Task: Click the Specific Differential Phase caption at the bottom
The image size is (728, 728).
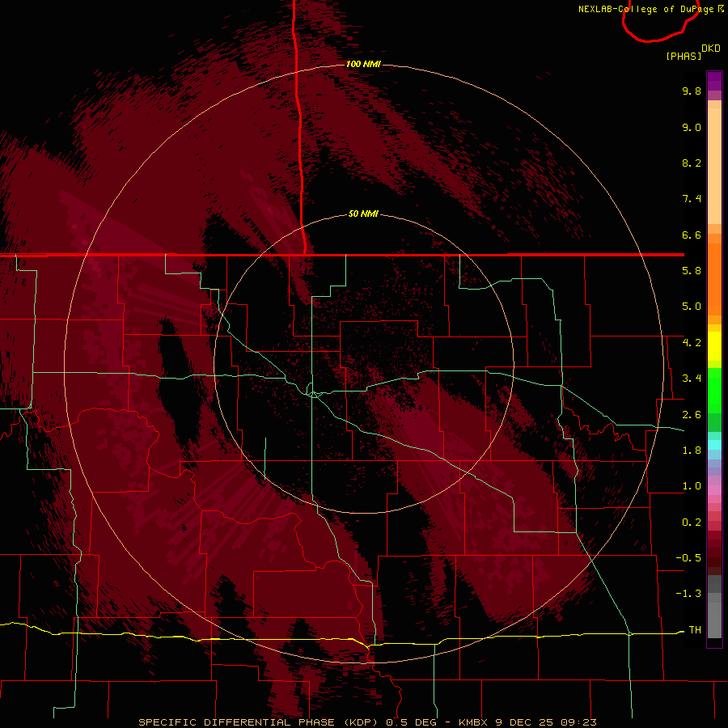Action: (x=367, y=722)
